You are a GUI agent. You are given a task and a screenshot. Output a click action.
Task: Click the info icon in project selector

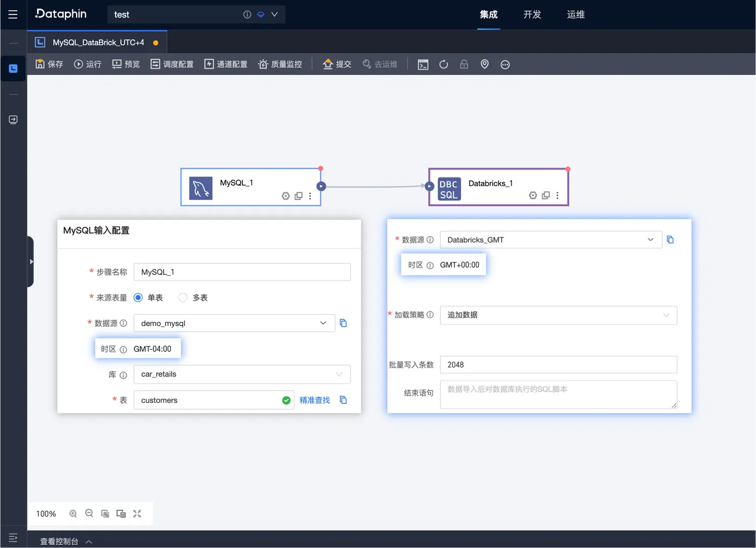click(x=247, y=15)
